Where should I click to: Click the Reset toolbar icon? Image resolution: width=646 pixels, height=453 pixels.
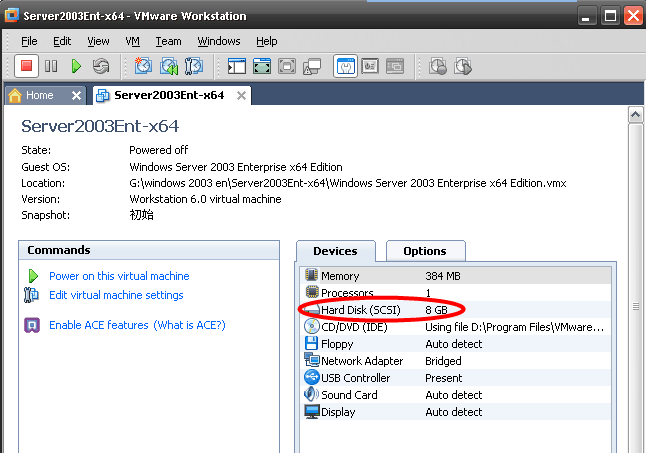point(101,66)
